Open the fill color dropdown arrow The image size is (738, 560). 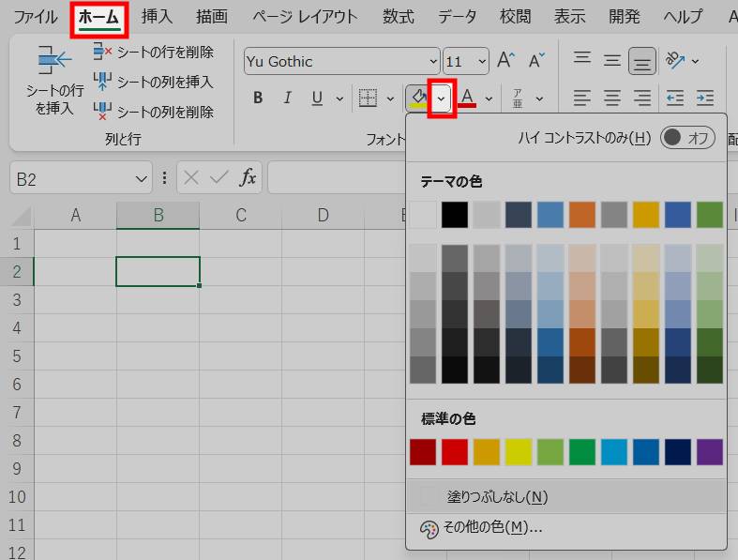pyautogui.click(x=441, y=98)
